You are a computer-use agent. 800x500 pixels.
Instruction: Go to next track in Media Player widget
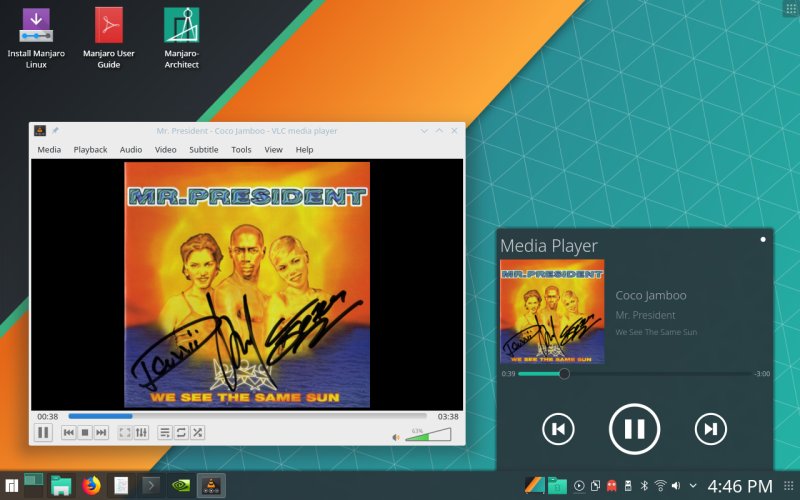(711, 429)
